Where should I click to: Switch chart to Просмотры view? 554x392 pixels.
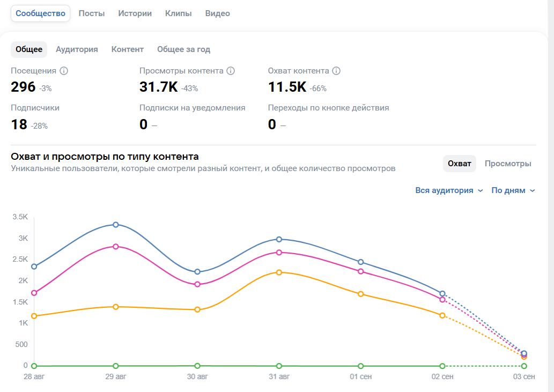tap(508, 164)
